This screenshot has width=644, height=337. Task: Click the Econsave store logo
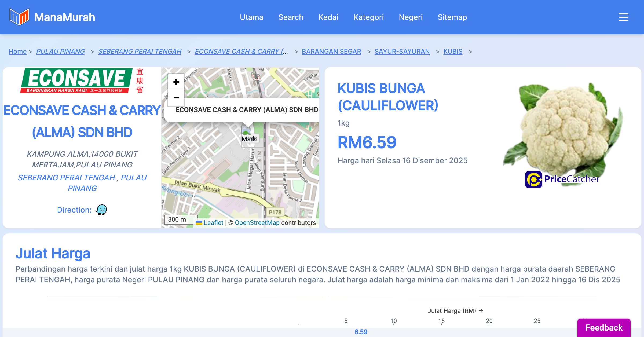pos(82,81)
